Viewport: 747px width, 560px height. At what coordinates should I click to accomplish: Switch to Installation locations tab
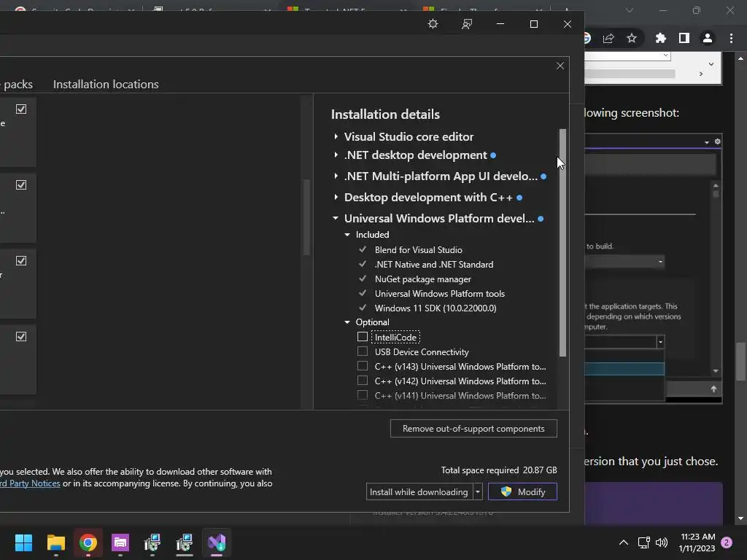[106, 85]
